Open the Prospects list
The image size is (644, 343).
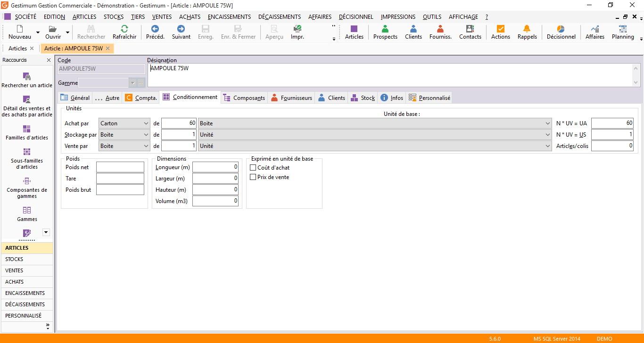tap(385, 32)
